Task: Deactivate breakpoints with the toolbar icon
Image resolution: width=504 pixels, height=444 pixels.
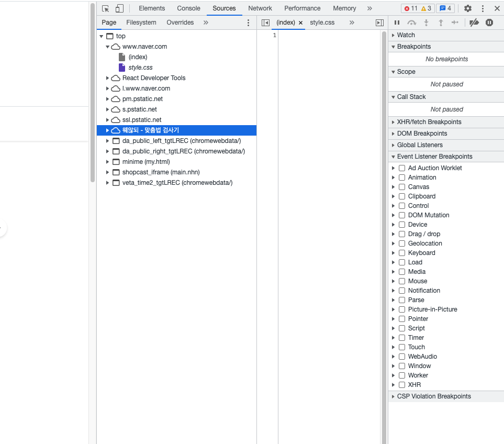Action: click(474, 23)
